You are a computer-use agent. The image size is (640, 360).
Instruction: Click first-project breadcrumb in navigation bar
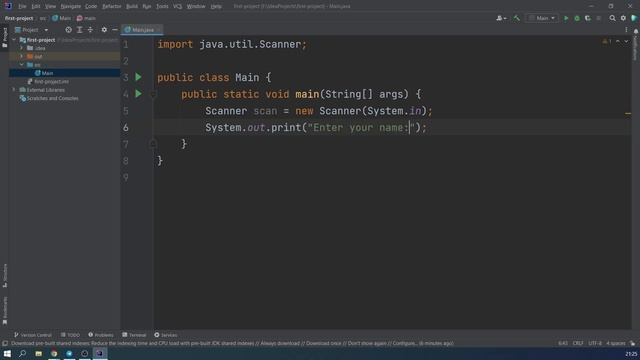tap(19, 18)
